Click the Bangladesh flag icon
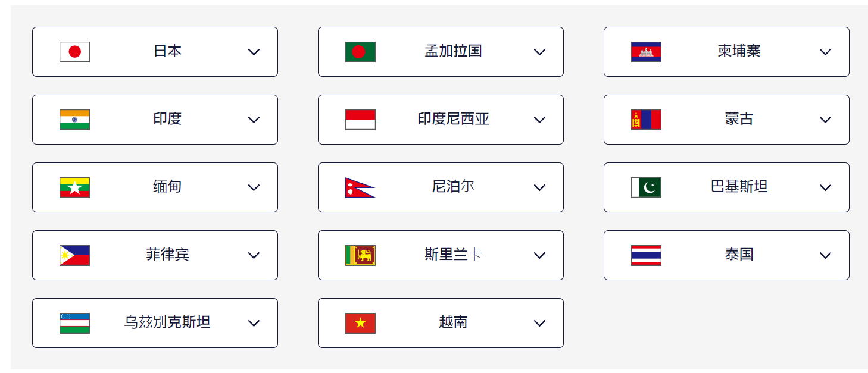 (x=360, y=52)
